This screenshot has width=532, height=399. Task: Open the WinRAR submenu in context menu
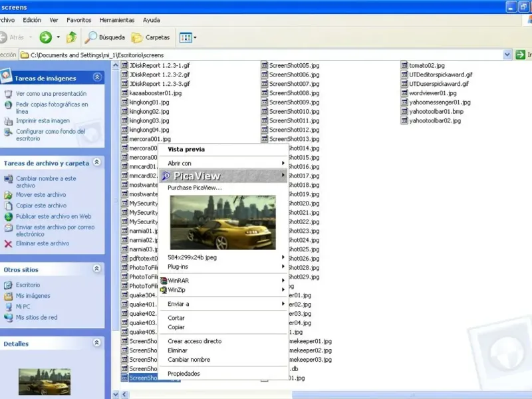pyautogui.click(x=178, y=281)
